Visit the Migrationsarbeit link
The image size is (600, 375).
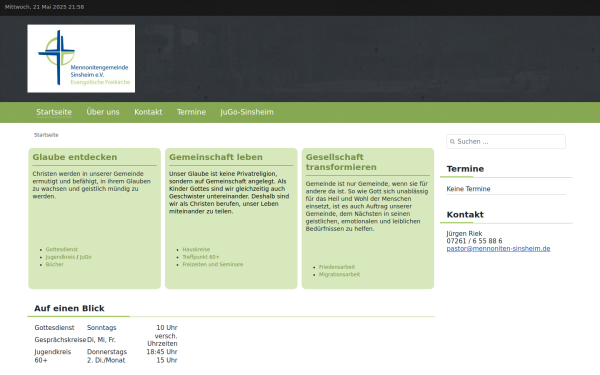coord(339,274)
